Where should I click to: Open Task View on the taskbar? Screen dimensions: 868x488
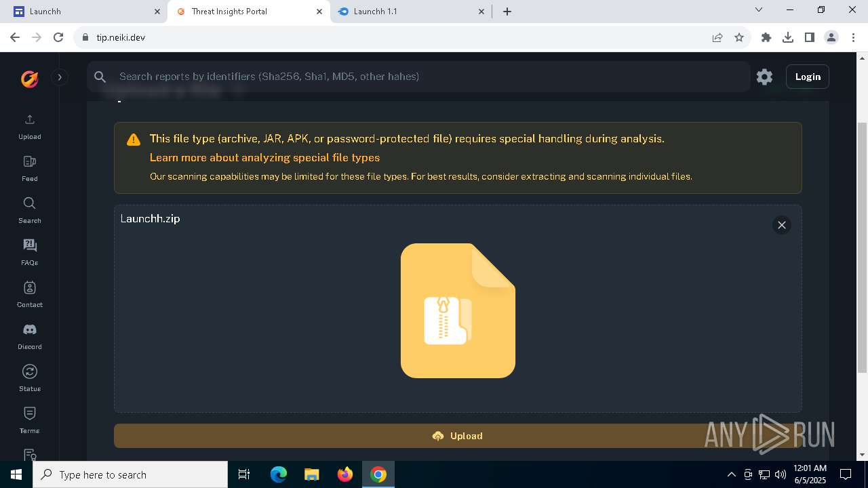(x=244, y=474)
